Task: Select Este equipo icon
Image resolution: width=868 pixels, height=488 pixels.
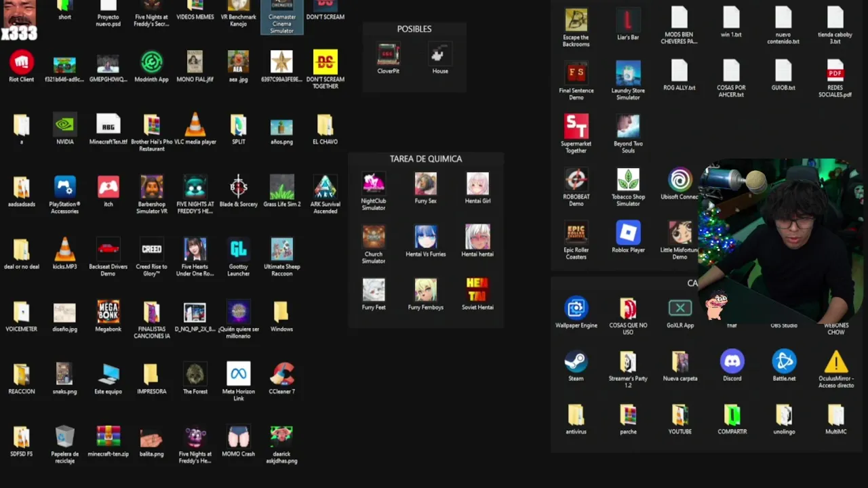Action: pyautogui.click(x=108, y=375)
